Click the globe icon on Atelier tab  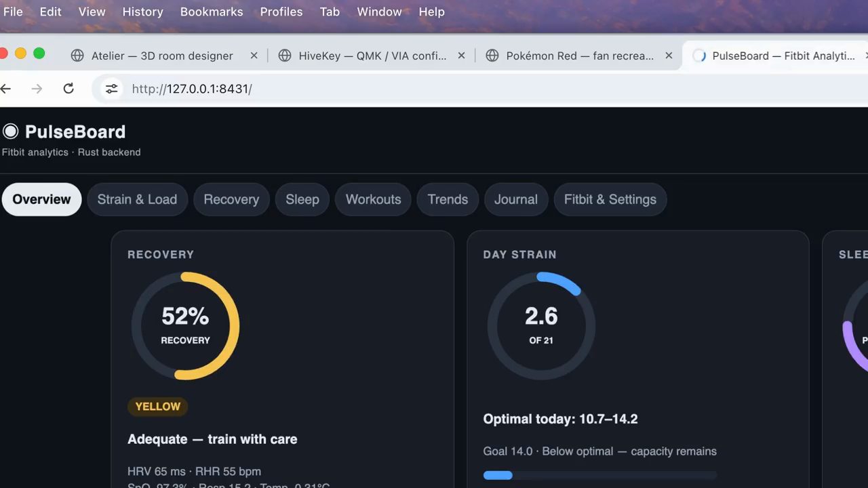(78, 56)
